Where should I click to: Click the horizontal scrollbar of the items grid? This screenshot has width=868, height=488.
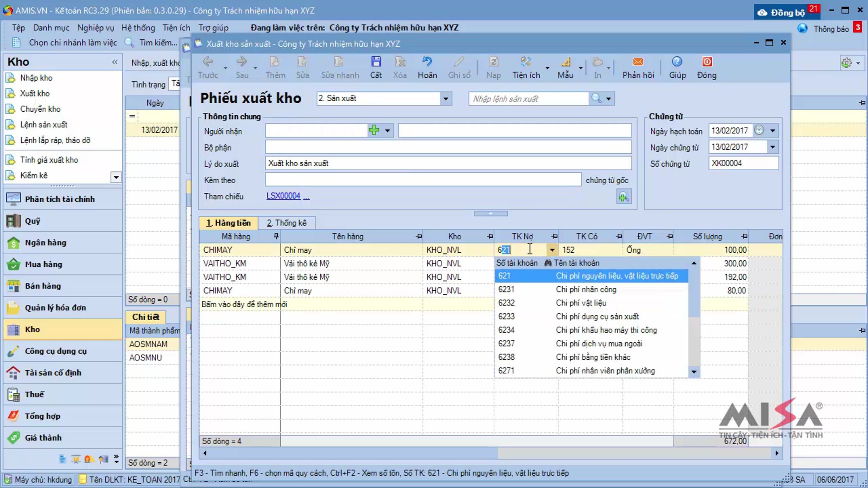(490, 453)
